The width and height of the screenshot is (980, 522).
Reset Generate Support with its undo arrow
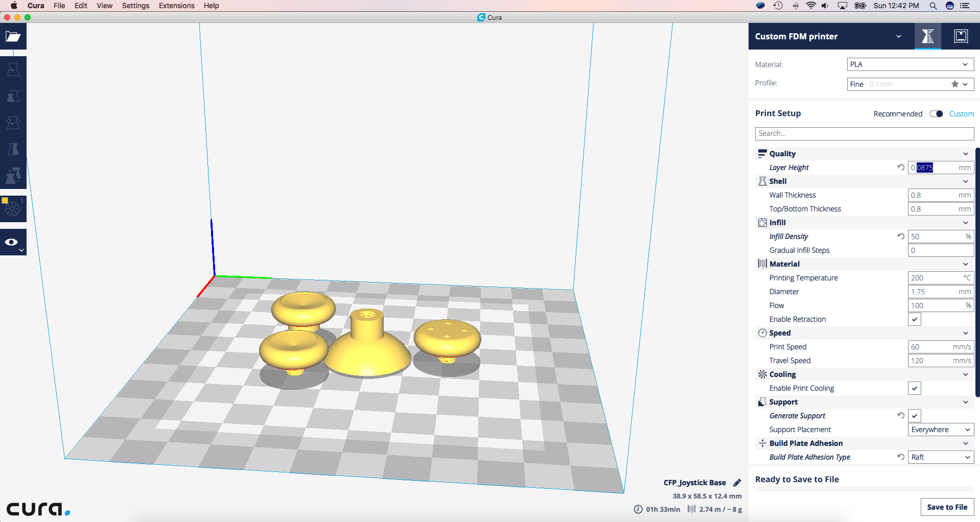click(x=901, y=416)
